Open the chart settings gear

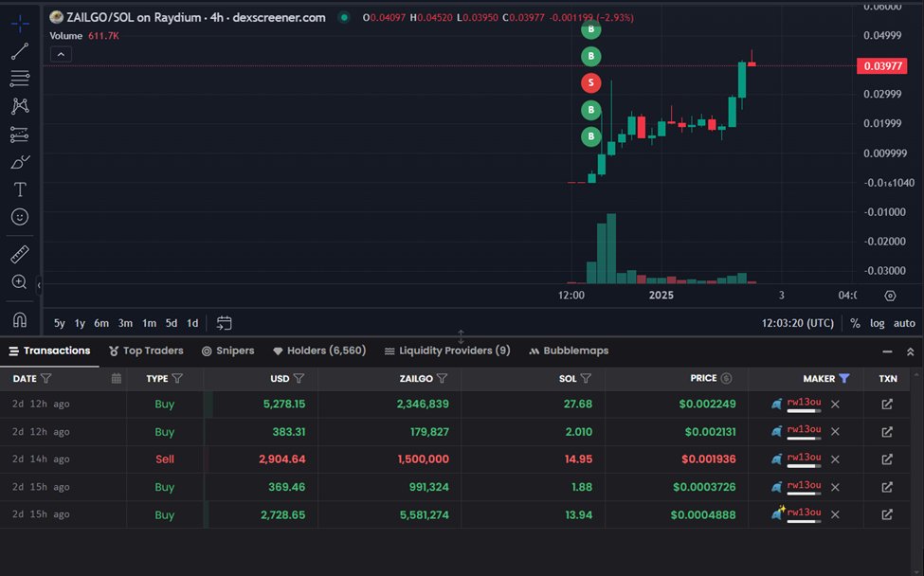[x=890, y=296]
